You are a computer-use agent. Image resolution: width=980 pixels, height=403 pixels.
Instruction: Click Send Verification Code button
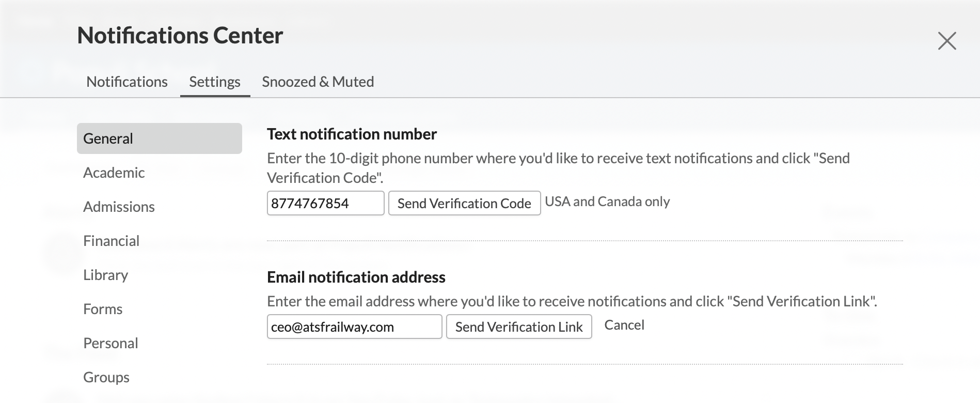(465, 203)
